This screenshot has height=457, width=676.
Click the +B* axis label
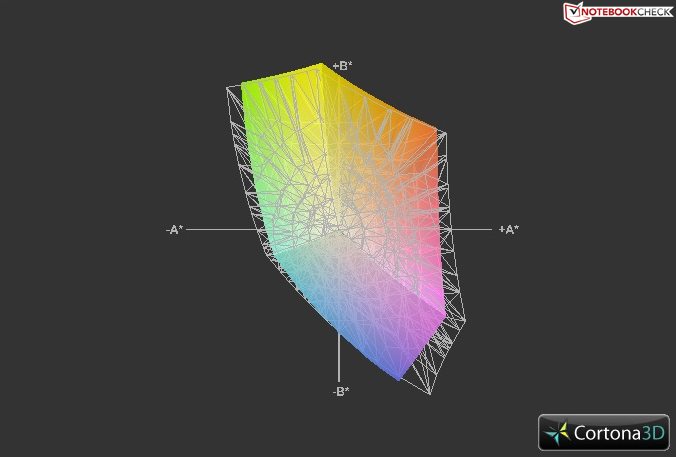click(x=342, y=66)
